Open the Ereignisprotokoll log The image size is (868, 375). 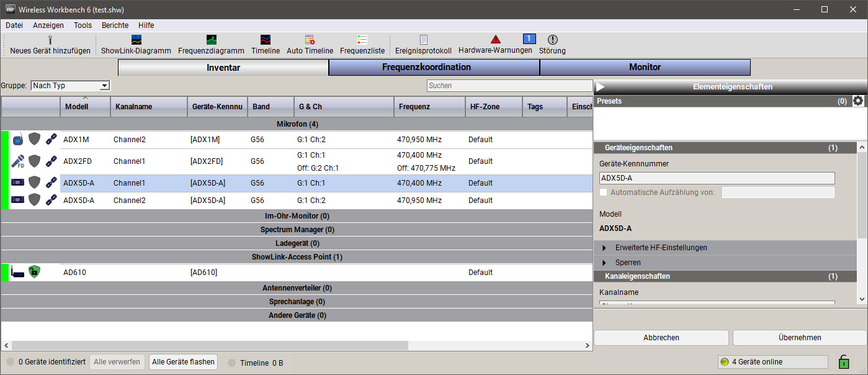[423, 40]
